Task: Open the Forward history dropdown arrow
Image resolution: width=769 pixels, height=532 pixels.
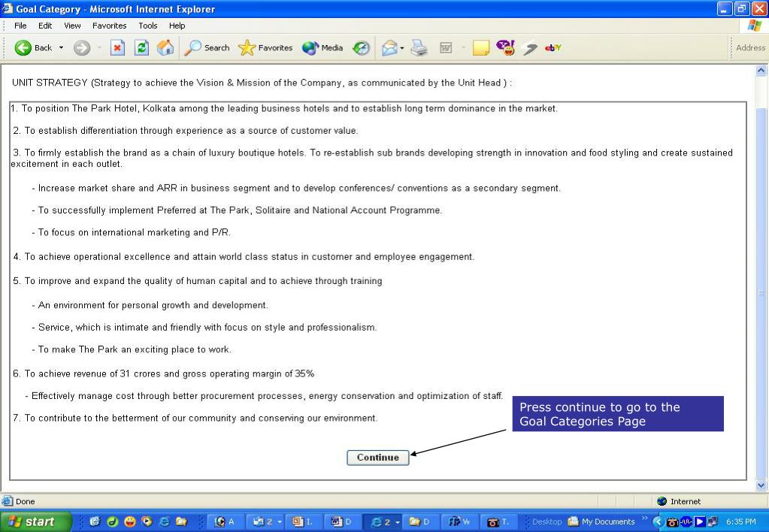Action: (99, 47)
